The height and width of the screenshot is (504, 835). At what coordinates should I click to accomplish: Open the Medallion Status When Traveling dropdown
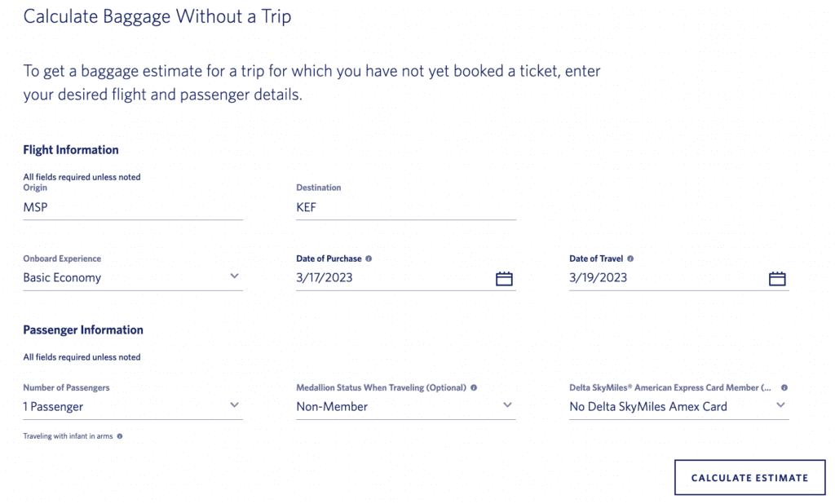pyautogui.click(x=508, y=405)
